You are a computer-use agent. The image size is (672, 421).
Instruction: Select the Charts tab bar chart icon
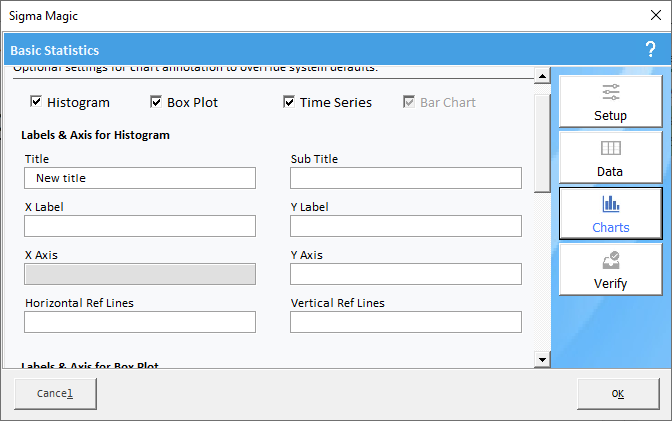(x=610, y=214)
